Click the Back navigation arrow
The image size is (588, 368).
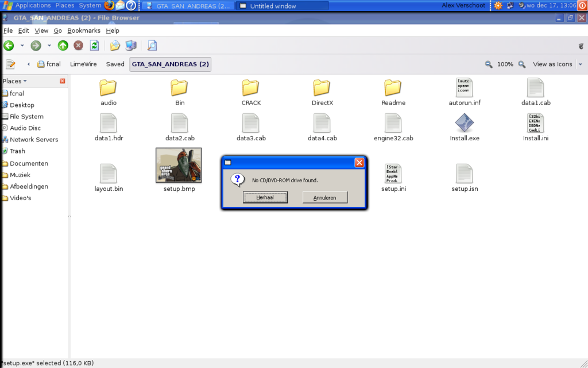coord(9,45)
